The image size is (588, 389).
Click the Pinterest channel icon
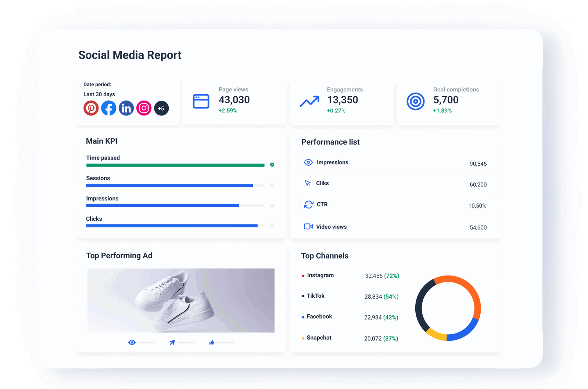point(91,108)
